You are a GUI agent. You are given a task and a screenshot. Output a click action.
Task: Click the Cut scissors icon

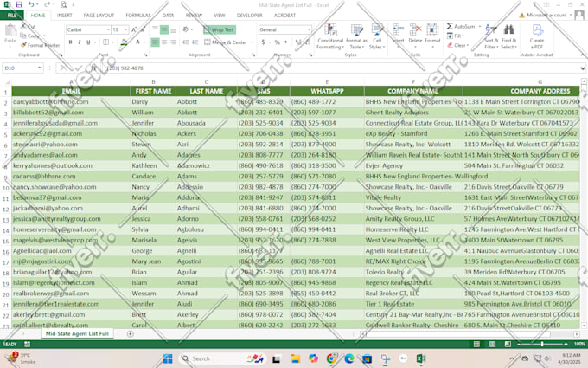coord(23,26)
